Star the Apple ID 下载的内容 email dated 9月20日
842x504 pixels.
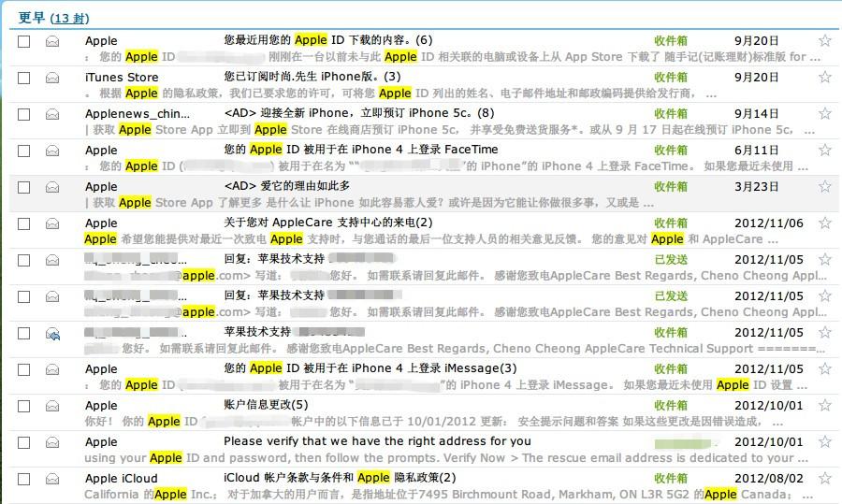point(825,40)
